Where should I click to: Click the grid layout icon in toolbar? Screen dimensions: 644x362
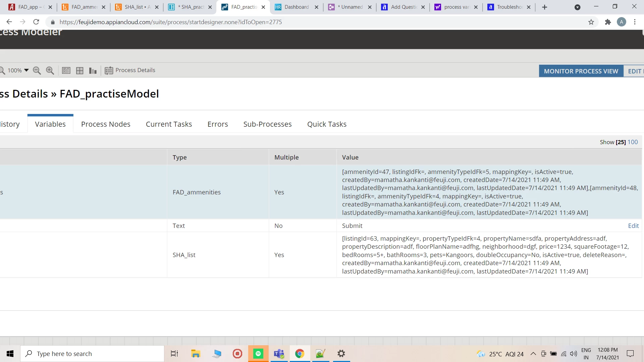[x=80, y=70]
